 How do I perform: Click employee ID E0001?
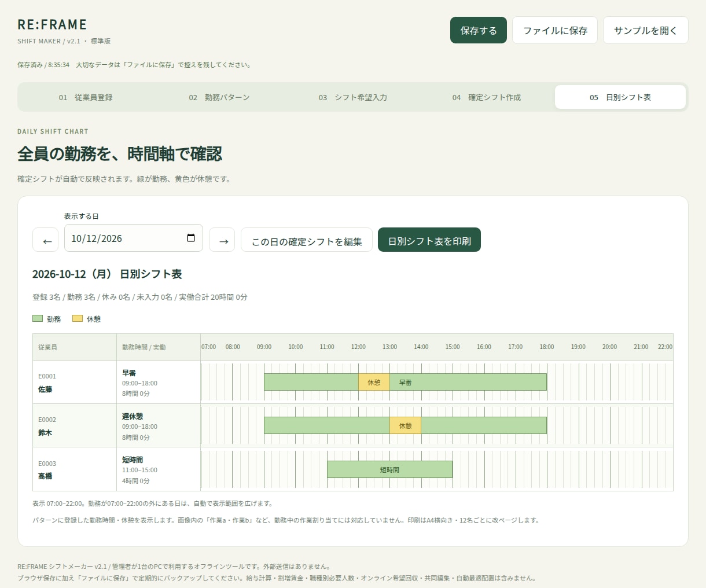(x=47, y=376)
